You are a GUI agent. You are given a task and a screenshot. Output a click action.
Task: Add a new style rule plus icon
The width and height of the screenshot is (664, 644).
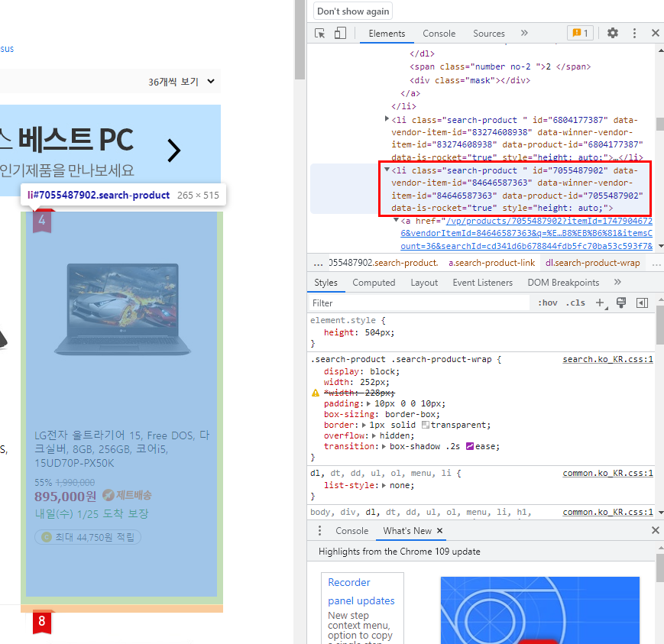coord(600,303)
